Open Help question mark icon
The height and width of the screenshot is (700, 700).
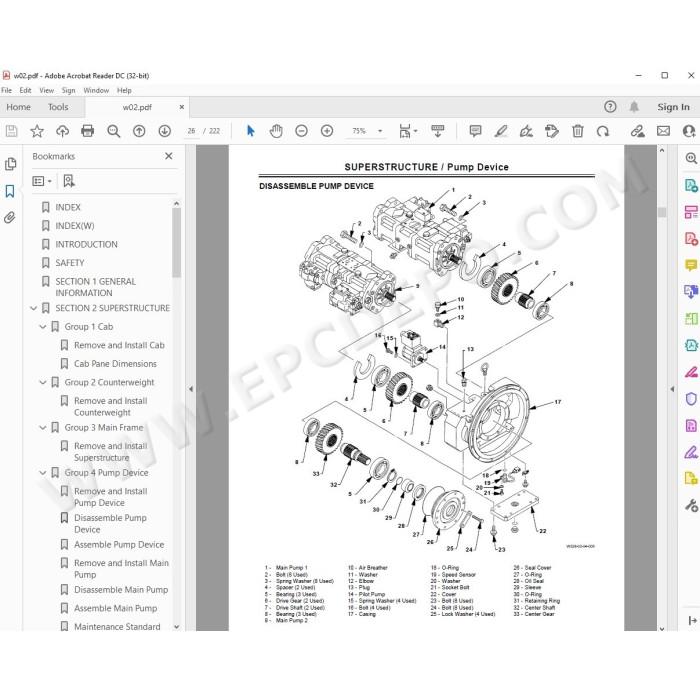[610, 107]
